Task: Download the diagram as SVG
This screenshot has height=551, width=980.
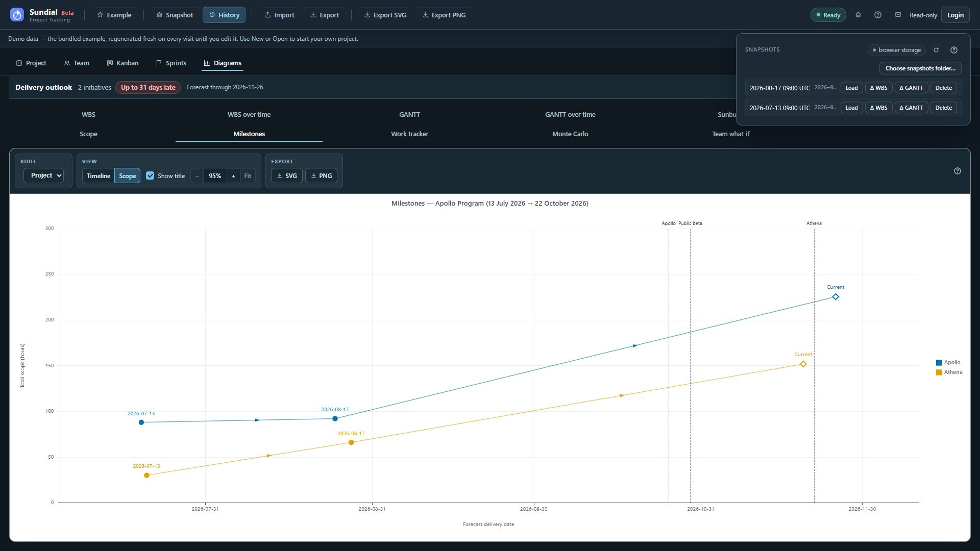Action: click(287, 176)
